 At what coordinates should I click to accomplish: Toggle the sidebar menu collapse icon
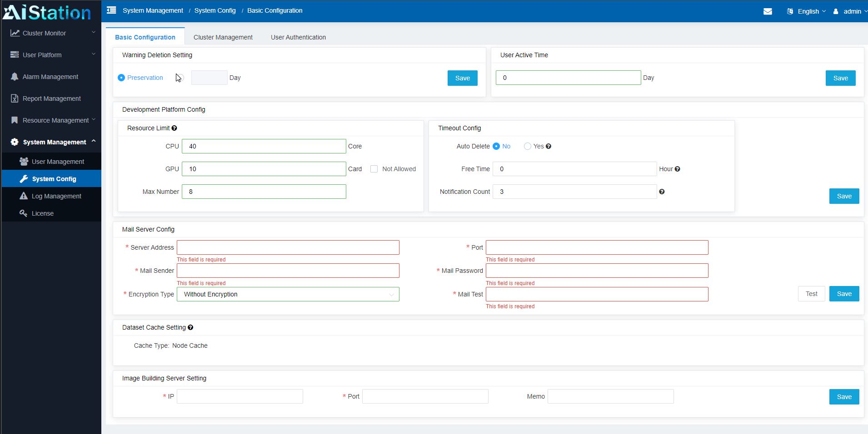pyautogui.click(x=111, y=10)
